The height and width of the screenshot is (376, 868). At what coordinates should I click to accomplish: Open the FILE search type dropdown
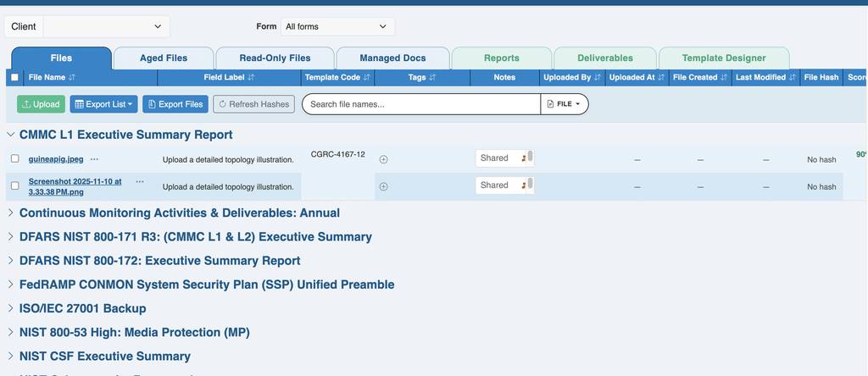coord(564,104)
